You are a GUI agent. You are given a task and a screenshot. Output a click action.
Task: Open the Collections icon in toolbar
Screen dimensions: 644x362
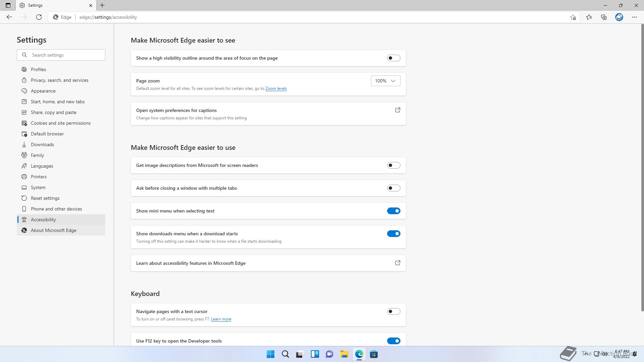point(604,17)
